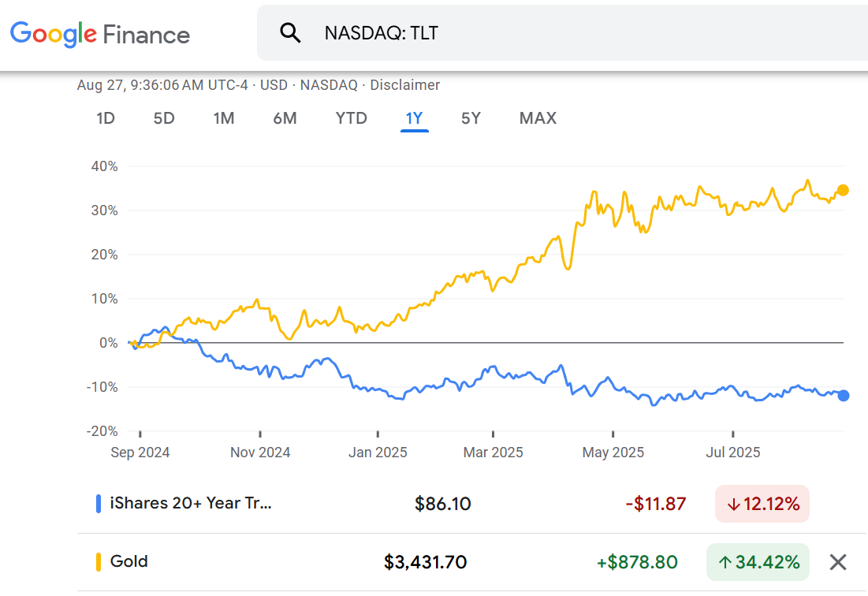Click the Sep 2024 axis label

pos(140,452)
